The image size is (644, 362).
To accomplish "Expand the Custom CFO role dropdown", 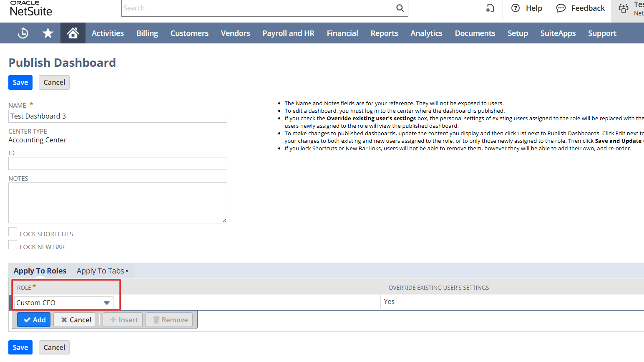I will [x=107, y=303].
